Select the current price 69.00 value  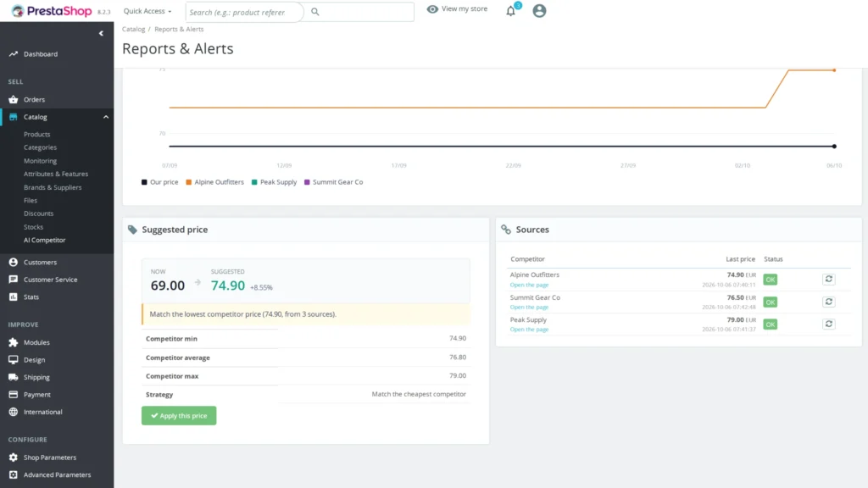[x=168, y=286]
